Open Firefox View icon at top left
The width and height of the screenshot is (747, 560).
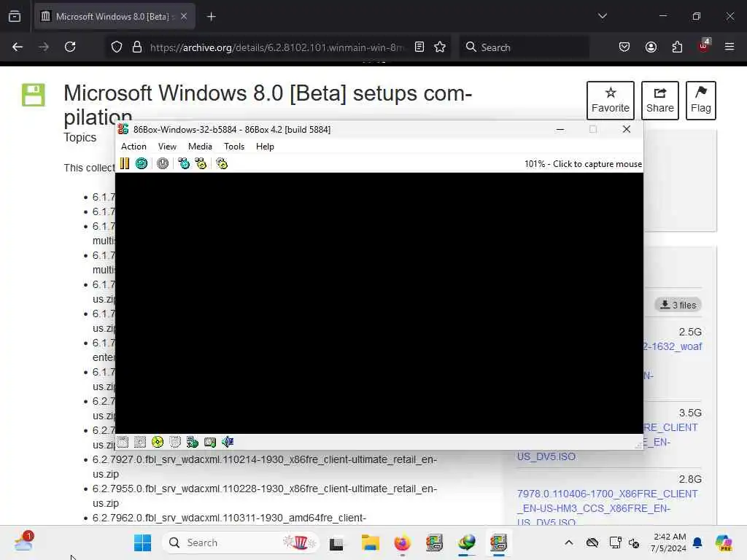click(15, 17)
